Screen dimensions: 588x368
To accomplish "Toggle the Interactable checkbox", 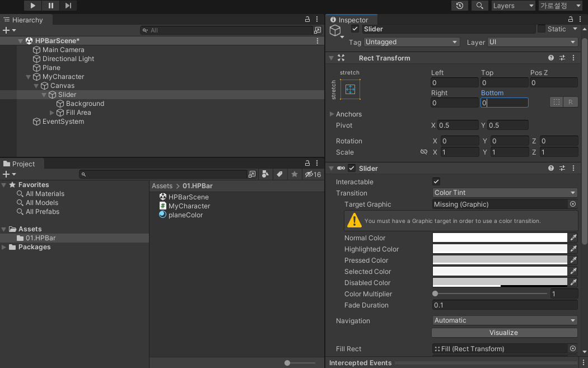I will pos(436,181).
